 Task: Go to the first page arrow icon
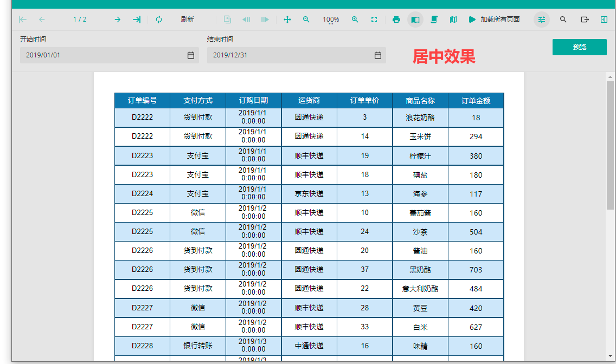23,19
